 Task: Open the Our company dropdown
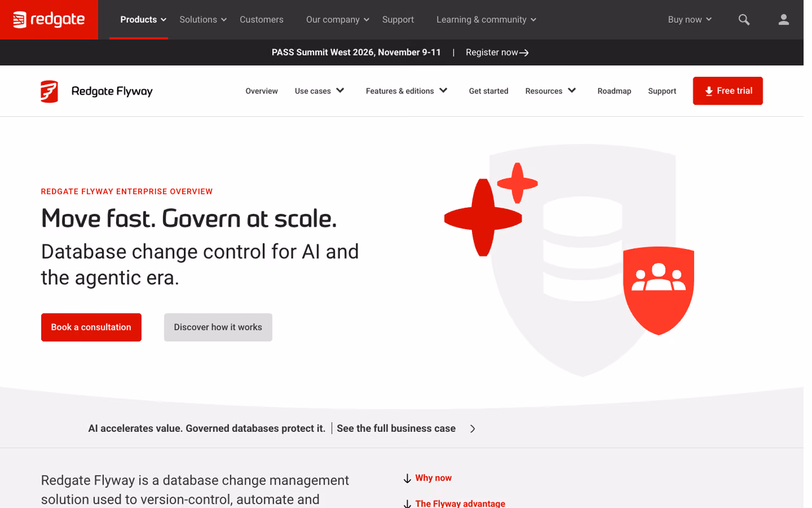pos(337,20)
